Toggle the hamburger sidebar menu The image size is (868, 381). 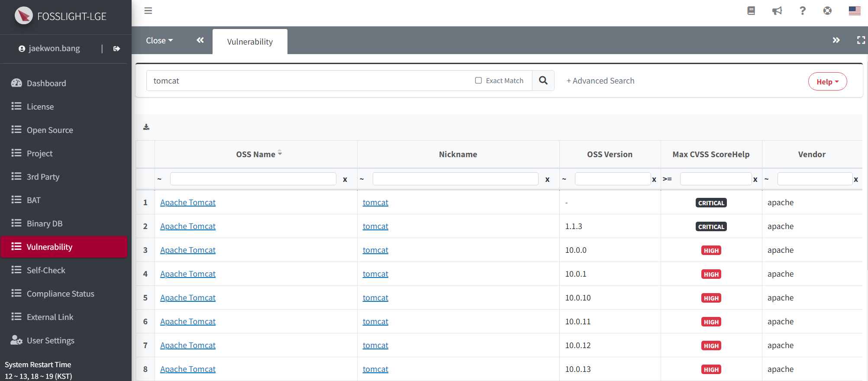click(148, 11)
